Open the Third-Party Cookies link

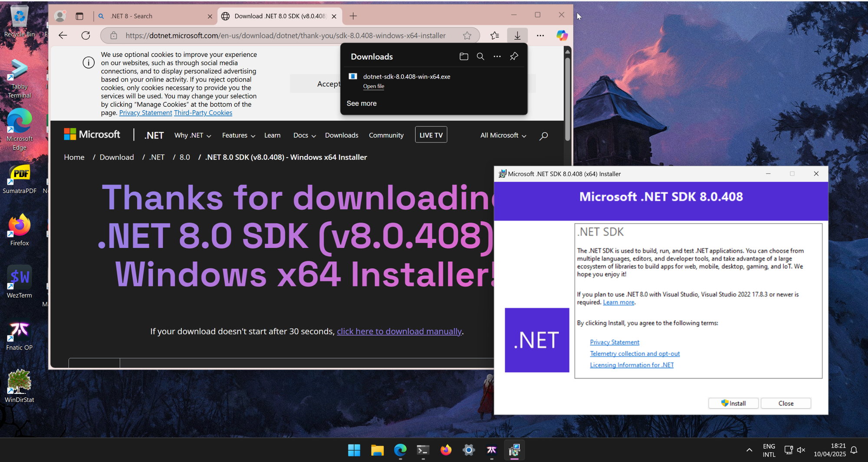[203, 113]
